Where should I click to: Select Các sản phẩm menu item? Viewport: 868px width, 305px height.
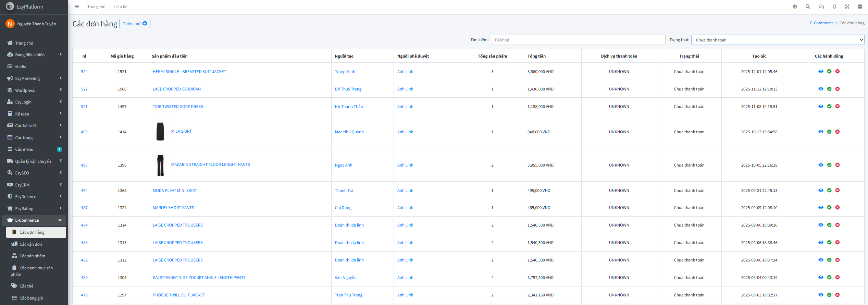click(32, 256)
